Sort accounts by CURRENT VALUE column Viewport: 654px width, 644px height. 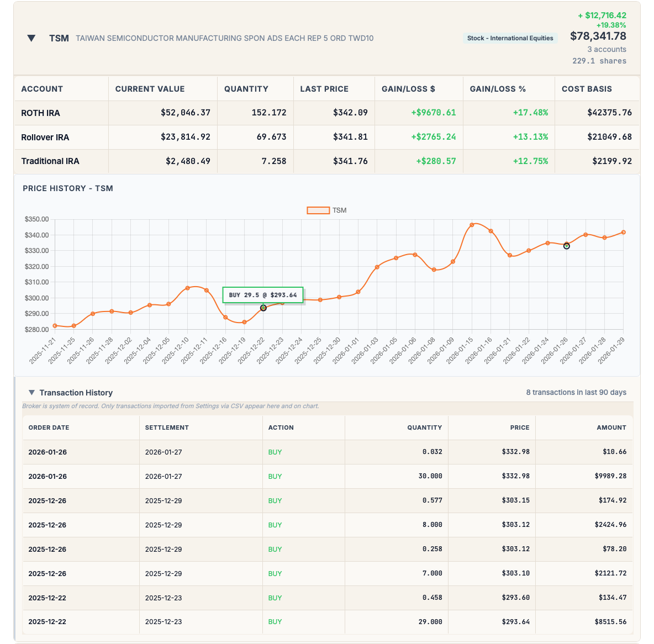coord(150,88)
